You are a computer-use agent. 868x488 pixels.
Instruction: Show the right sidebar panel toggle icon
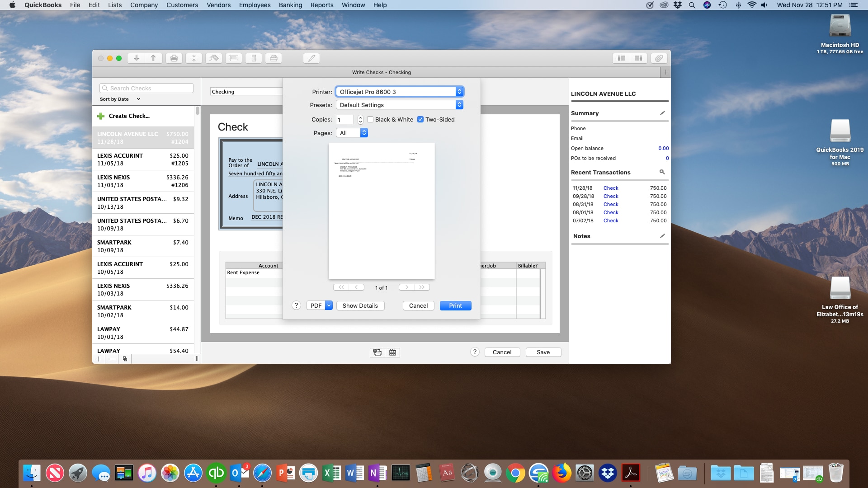[638, 58]
